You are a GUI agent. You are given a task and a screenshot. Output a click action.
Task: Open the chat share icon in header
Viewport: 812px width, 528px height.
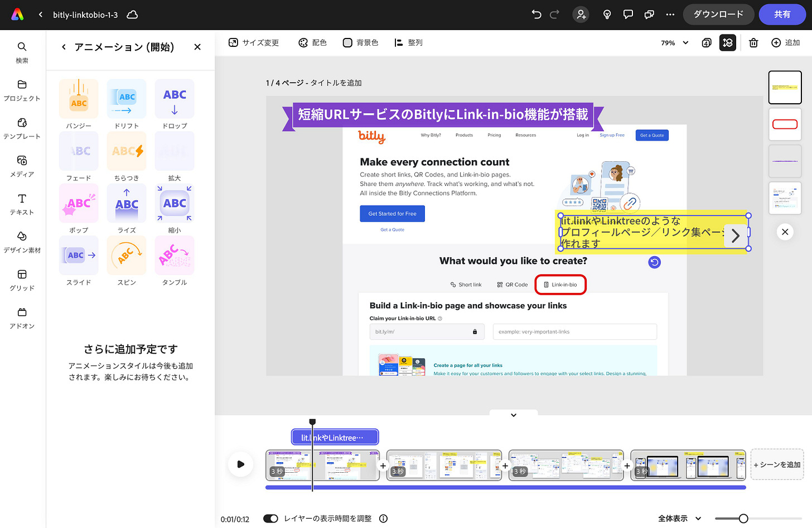(x=649, y=15)
